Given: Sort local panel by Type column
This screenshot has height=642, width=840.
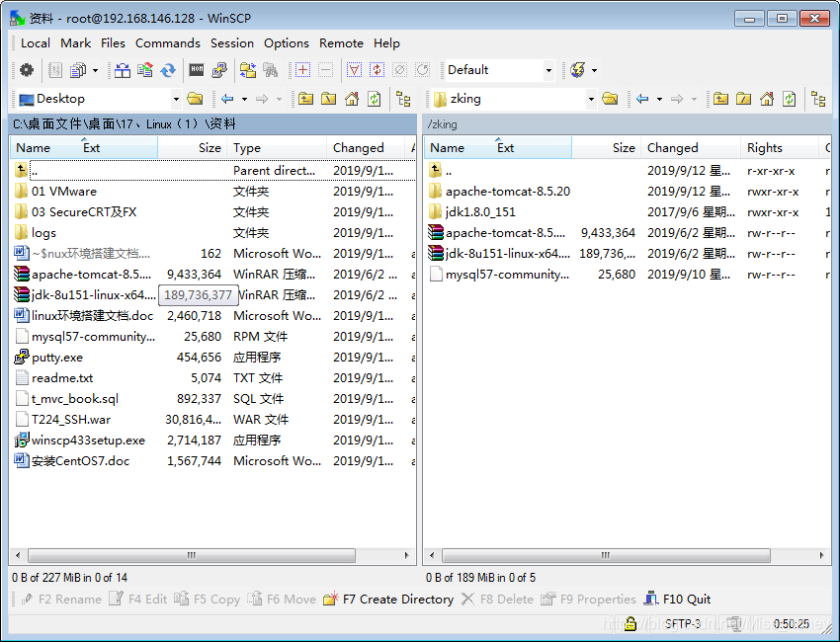Looking at the screenshot, I should pos(277,148).
